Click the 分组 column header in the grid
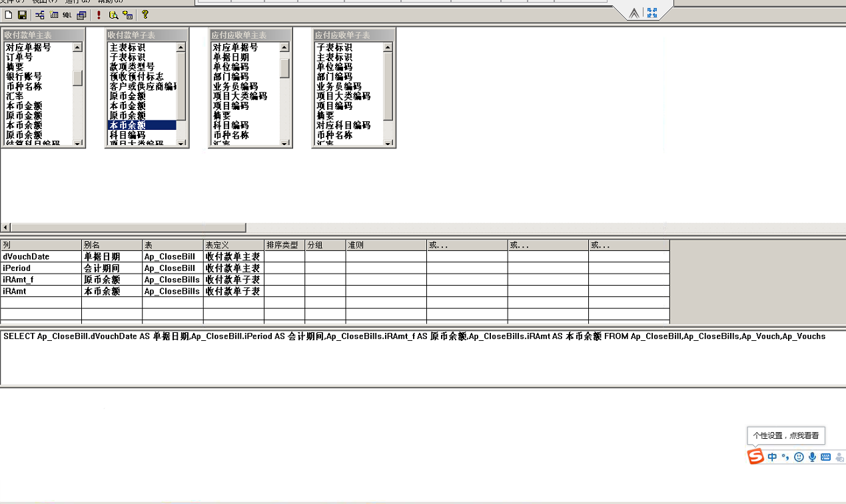 click(x=325, y=245)
